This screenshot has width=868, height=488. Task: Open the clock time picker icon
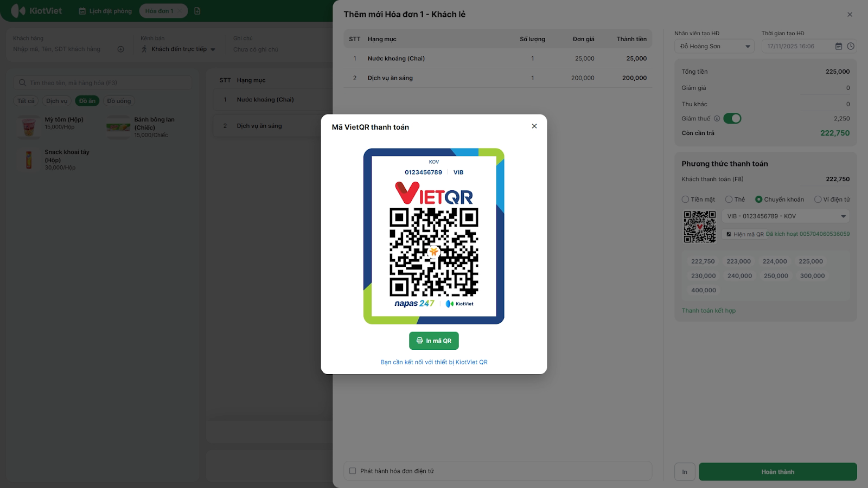[x=851, y=47]
